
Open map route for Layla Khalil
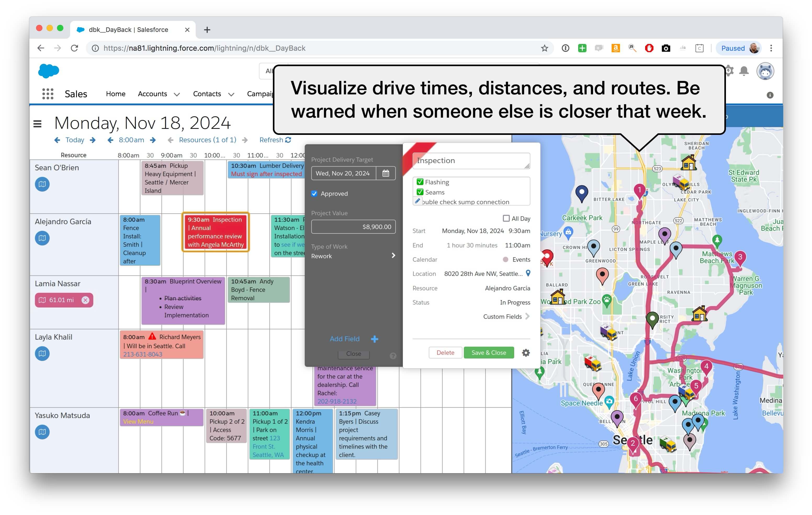point(42,353)
